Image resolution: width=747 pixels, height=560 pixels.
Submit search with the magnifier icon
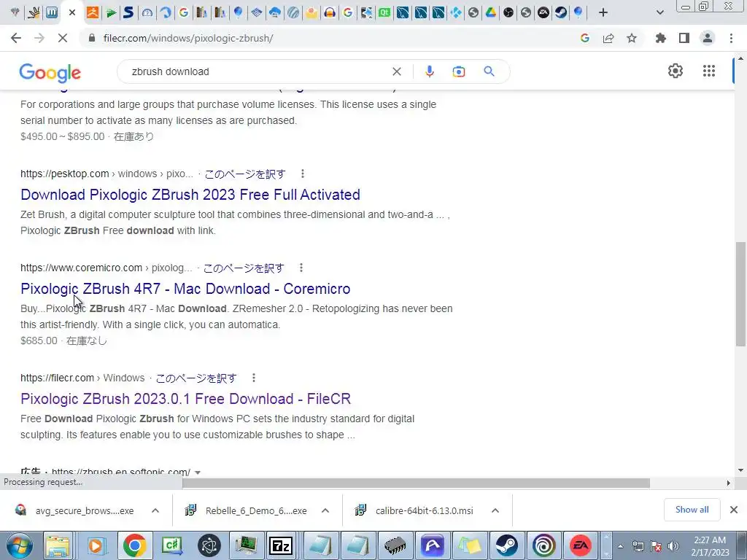pyautogui.click(x=489, y=71)
